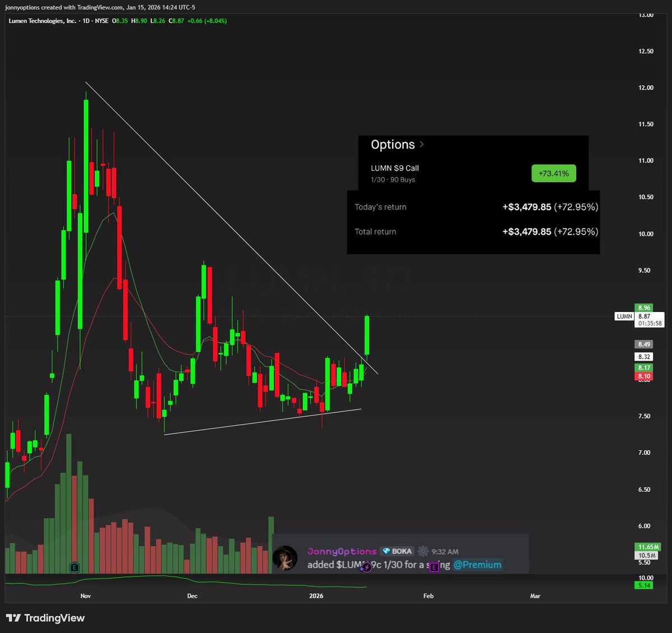Click the @Premium mention
Image resolution: width=672 pixels, height=633 pixels.
tap(477, 565)
